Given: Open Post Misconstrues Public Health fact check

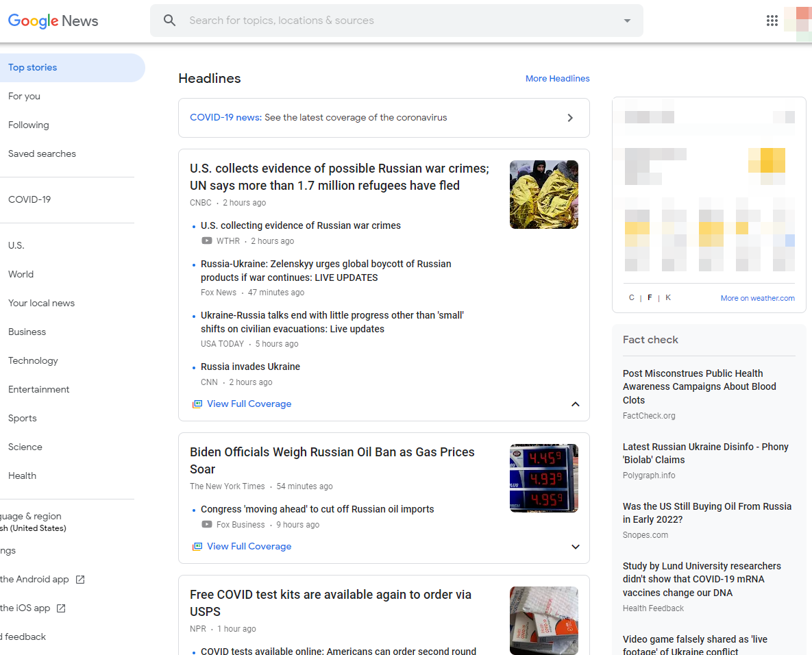Looking at the screenshot, I should point(699,387).
